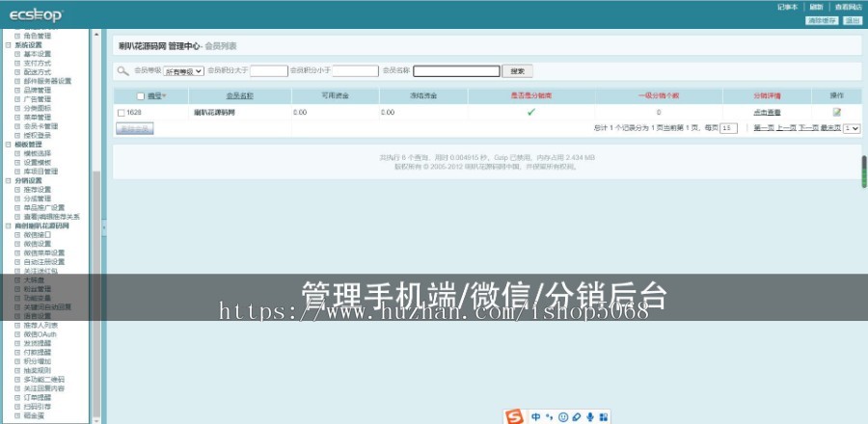Click the input method microphone icon
Image resolution: width=868 pixels, height=424 pixels.
click(x=590, y=417)
